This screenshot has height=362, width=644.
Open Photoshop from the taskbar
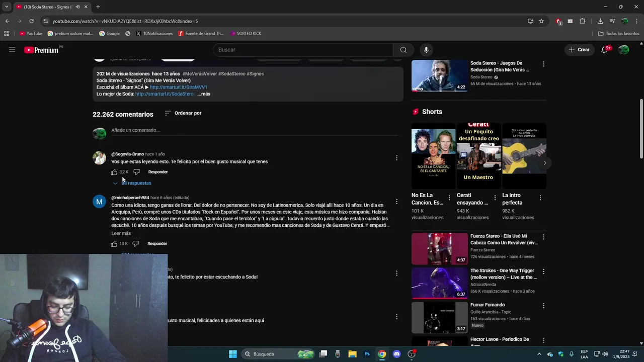pos(367,354)
